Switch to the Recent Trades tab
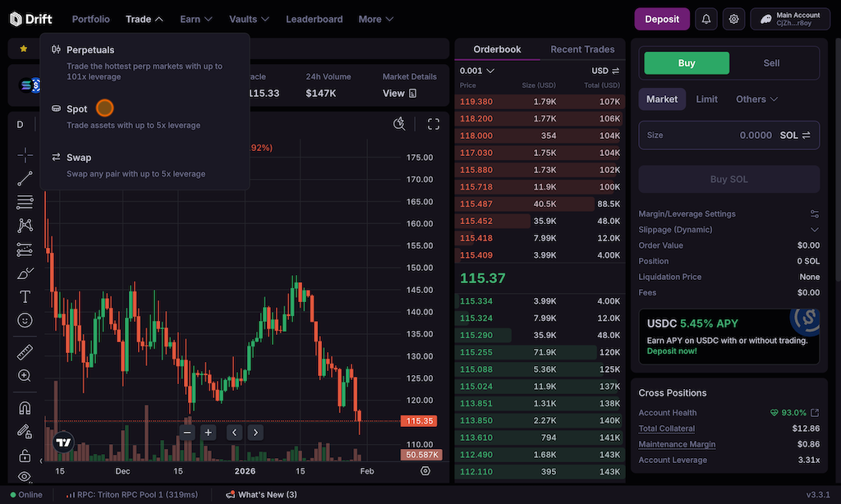The image size is (841, 504). (x=582, y=49)
